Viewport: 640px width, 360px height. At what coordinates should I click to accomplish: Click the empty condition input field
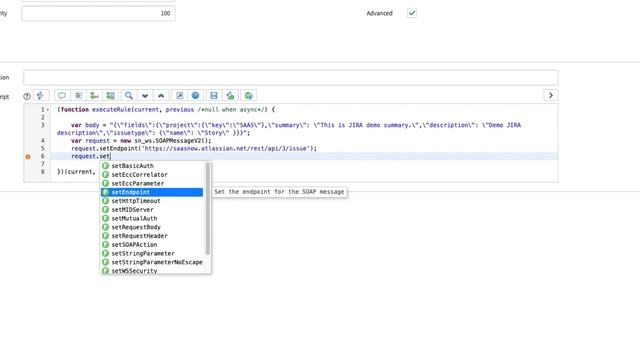291,78
